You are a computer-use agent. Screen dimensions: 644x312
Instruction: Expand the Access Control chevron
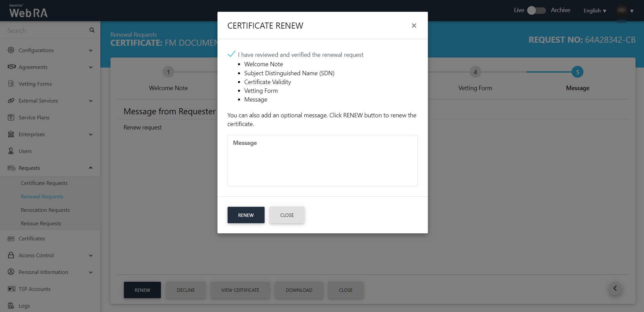point(91,256)
